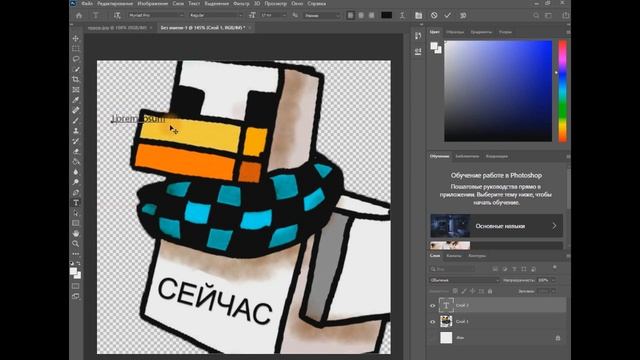The image size is (640, 360).
Task: Select the Clone Stamp tool
Action: (x=76, y=131)
